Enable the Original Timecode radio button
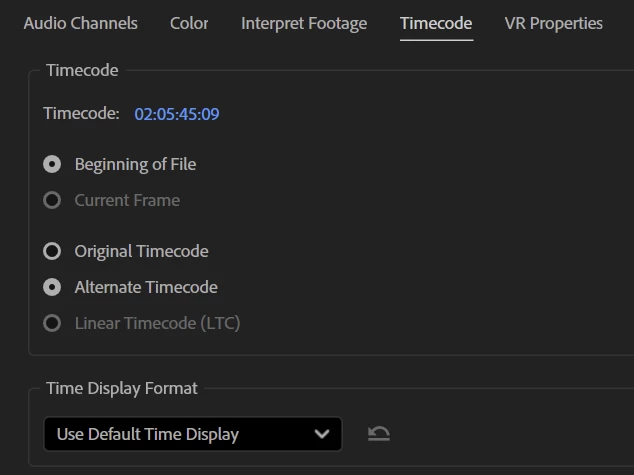634x475 pixels. point(52,251)
